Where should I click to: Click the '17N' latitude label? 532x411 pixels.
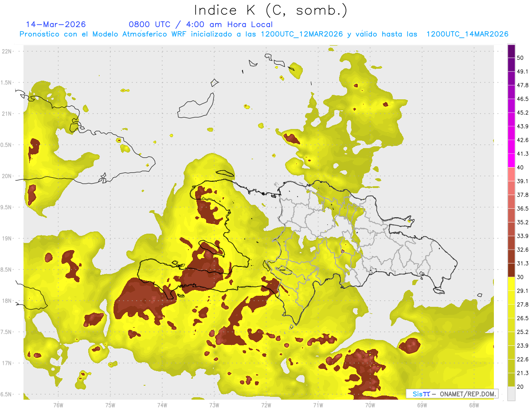coord(8,363)
